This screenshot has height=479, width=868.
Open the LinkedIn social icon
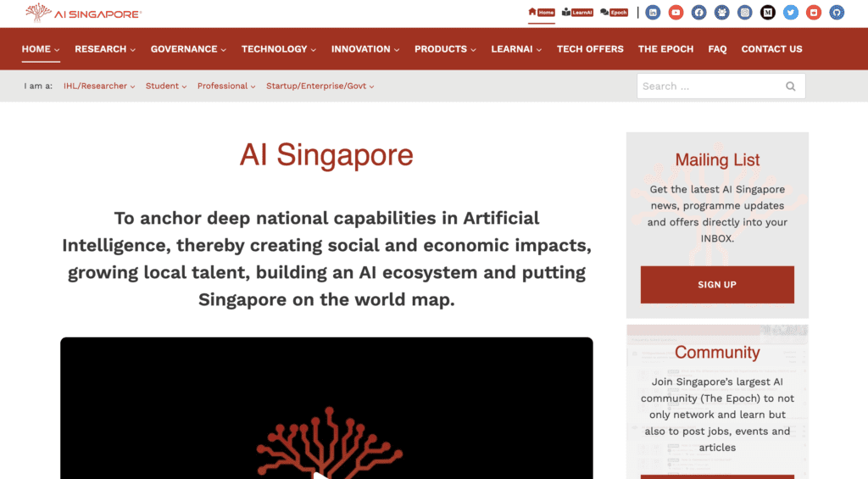(x=653, y=12)
